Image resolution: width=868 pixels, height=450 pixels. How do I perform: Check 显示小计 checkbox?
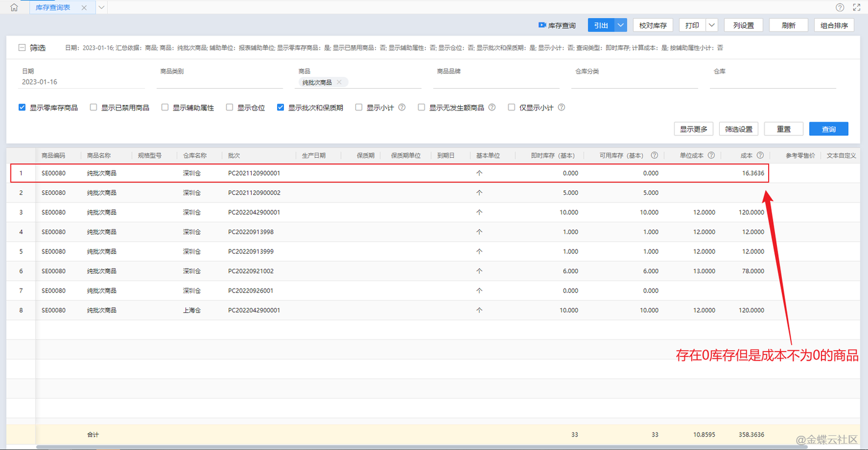click(359, 107)
